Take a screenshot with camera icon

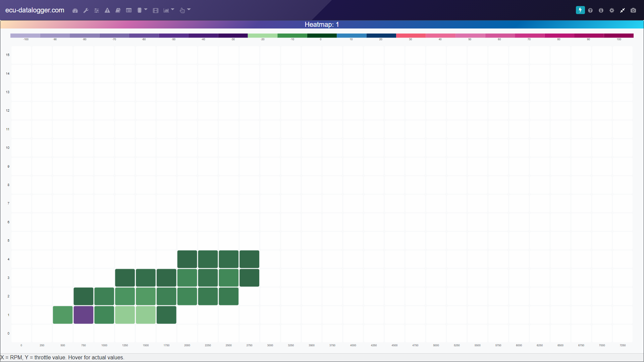point(633,10)
